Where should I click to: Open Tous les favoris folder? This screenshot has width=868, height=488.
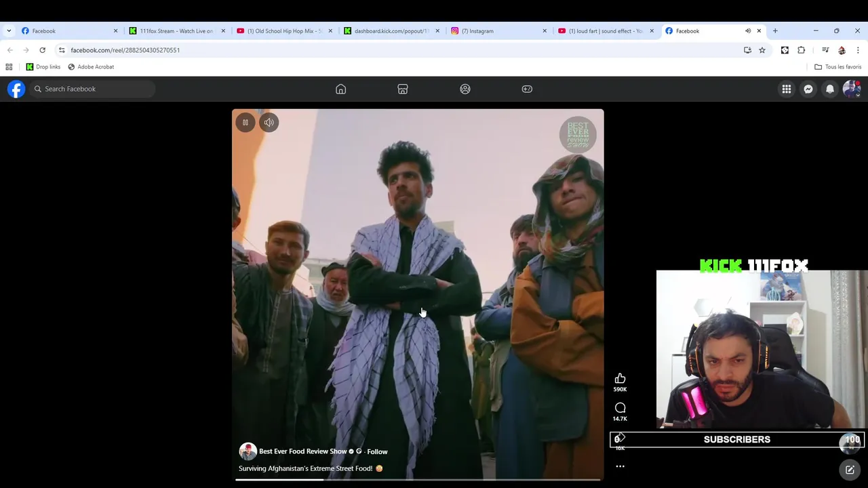tap(838, 66)
